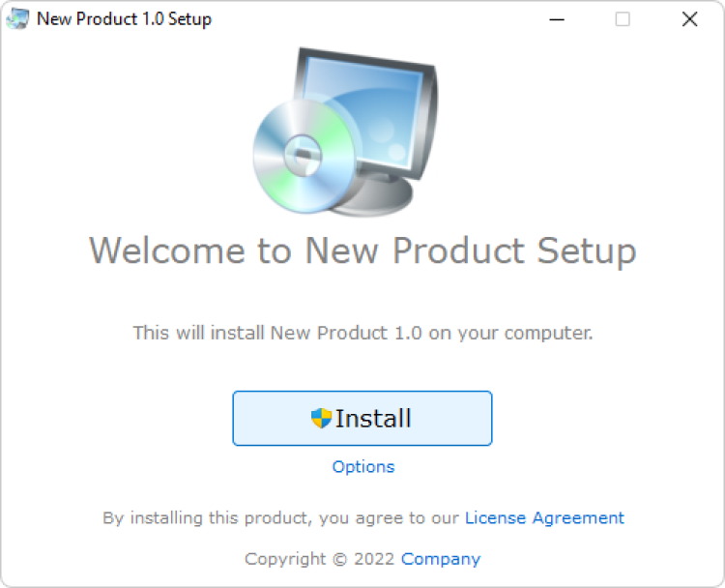Screen dimensions: 725x588
Task: Click the UAC shield icon on Install
Action: [x=321, y=418]
